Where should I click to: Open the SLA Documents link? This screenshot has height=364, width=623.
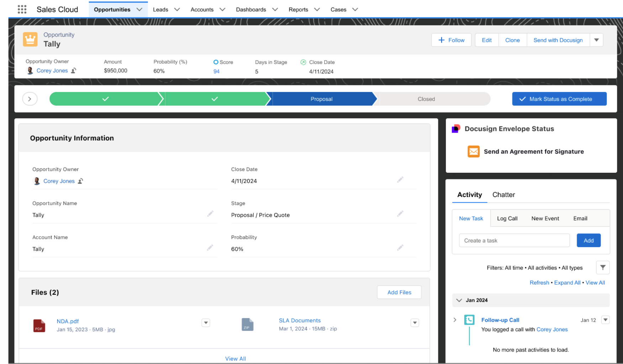point(300,321)
